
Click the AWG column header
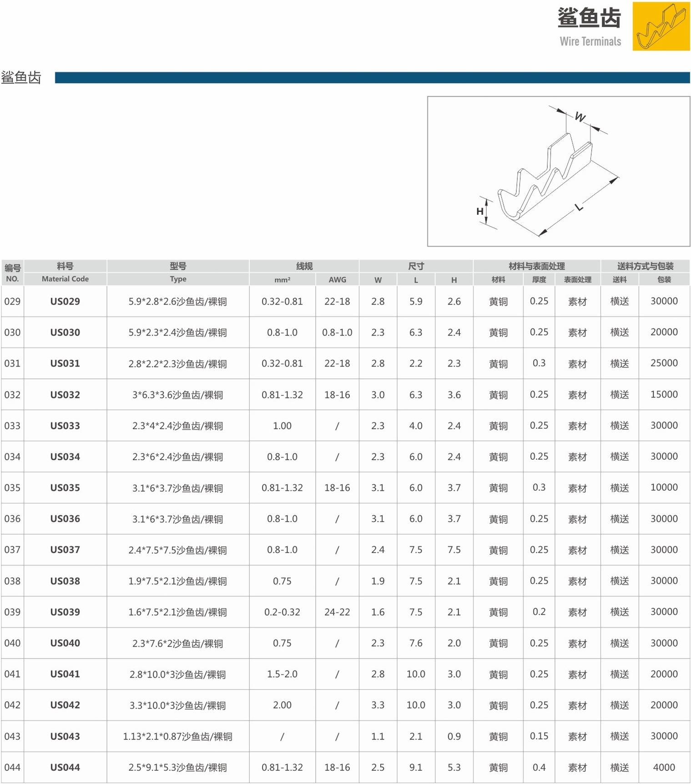337,280
